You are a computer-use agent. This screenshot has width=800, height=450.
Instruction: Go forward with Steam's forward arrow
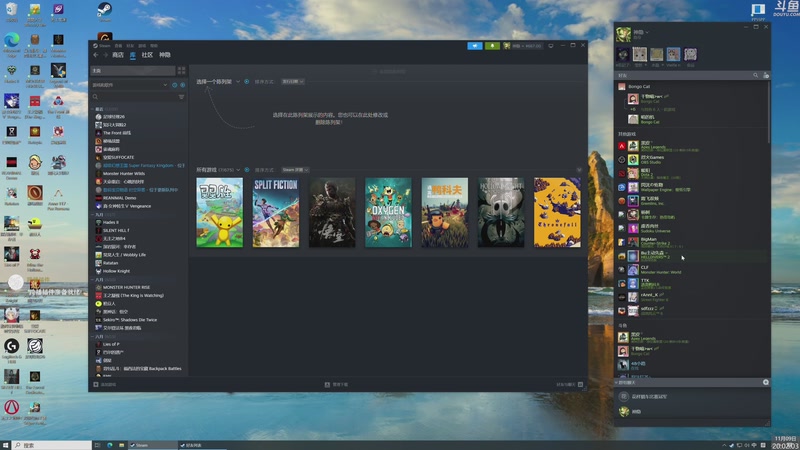click(105, 55)
